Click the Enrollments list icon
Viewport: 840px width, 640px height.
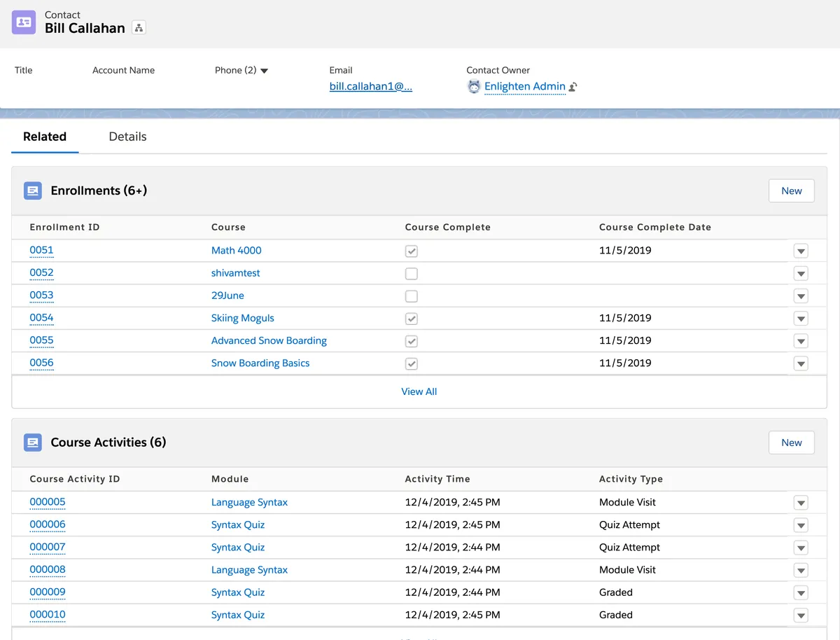tap(33, 190)
